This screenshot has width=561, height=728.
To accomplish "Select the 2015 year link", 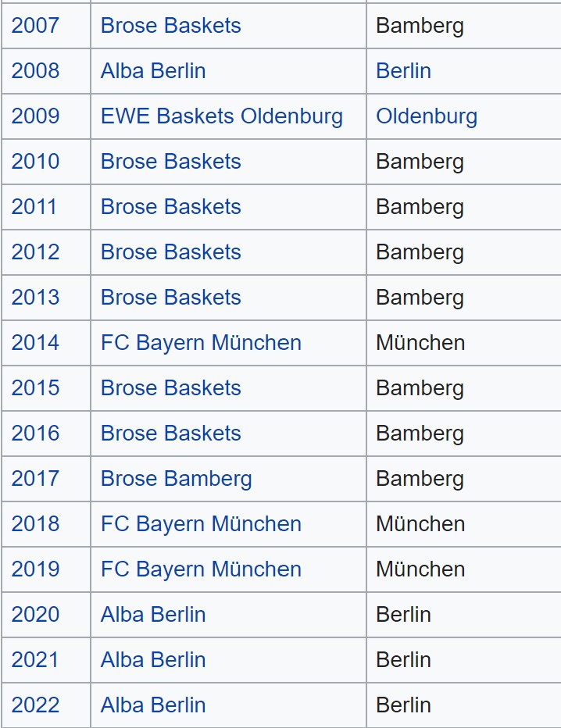I will click(35, 387).
